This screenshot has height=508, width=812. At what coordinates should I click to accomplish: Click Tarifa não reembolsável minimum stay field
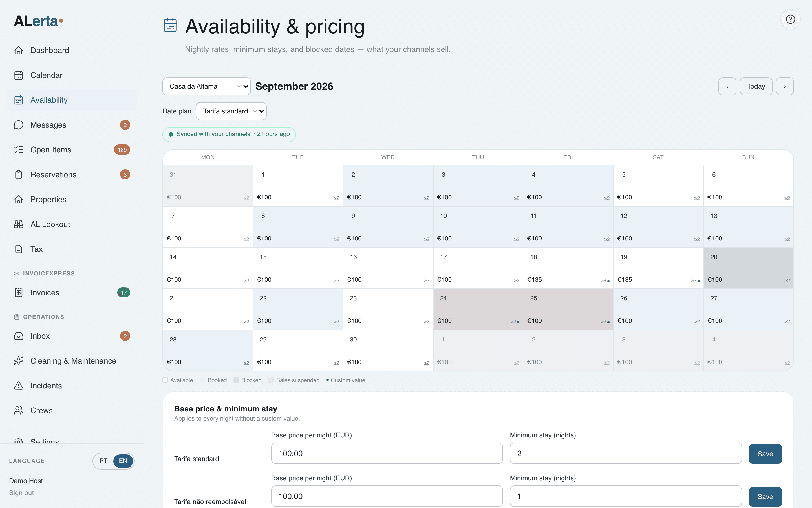coord(626,496)
